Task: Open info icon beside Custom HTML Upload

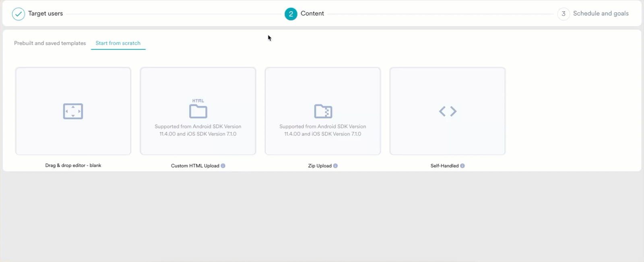Action: [223, 166]
